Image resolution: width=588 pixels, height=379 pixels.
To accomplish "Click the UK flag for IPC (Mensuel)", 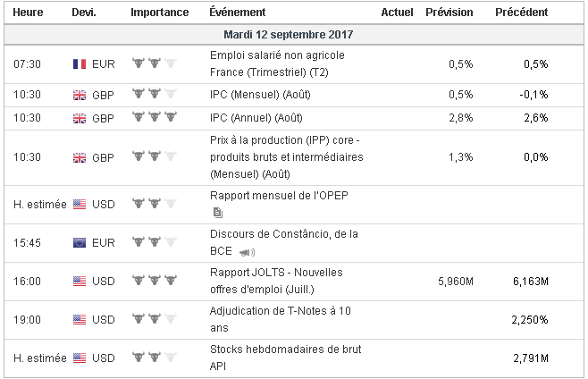I will (79, 95).
